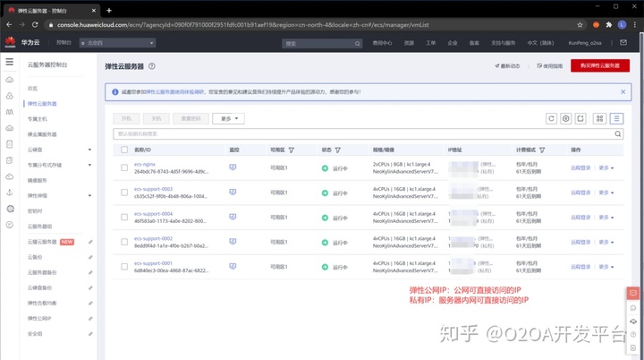Open the hamburger menu in the left rail

click(10, 62)
